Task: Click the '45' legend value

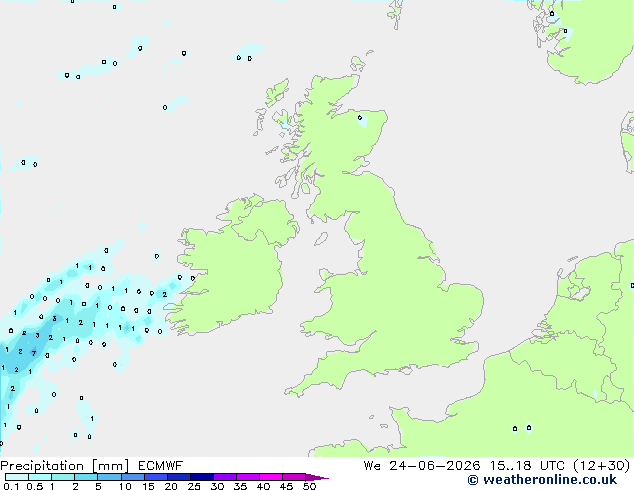Action: (286, 486)
